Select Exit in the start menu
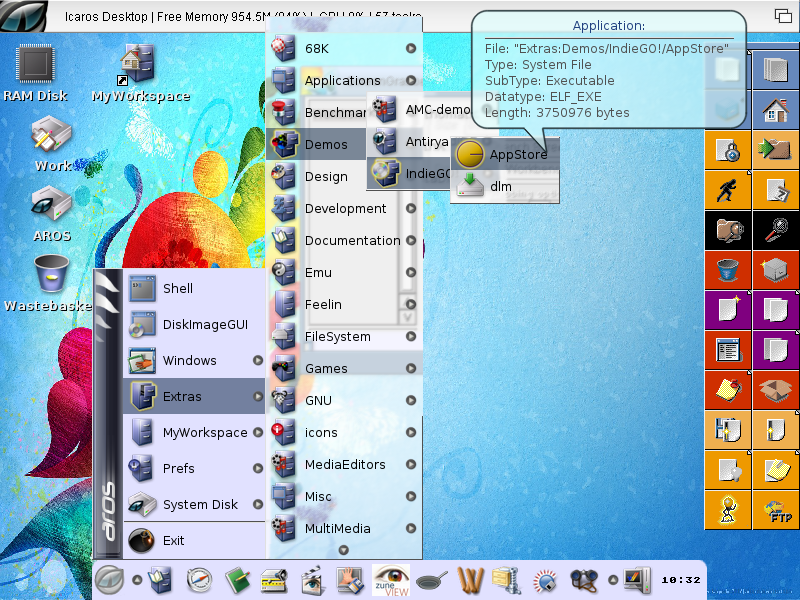The image size is (800, 600). pyautogui.click(x=194, y=540)
